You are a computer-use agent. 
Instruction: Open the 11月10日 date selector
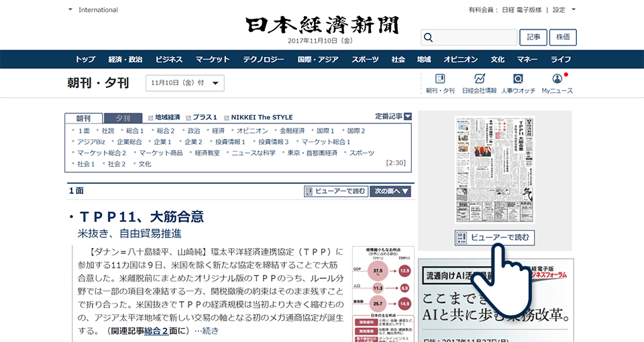click(185, 83)
